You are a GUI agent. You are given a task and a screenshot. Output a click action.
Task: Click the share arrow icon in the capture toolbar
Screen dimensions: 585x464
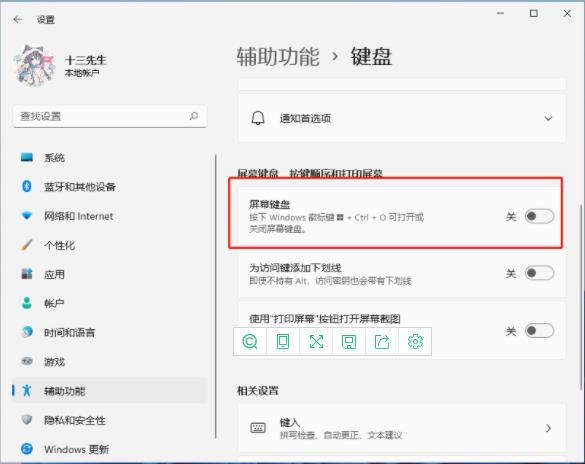coord(382,341)
